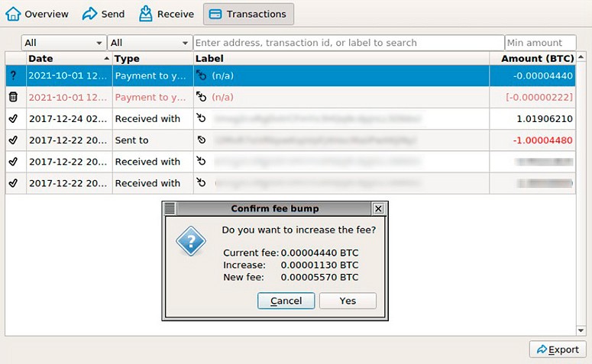Open the Overview tab
The image size is (592, 364).
tap(37, 14)
